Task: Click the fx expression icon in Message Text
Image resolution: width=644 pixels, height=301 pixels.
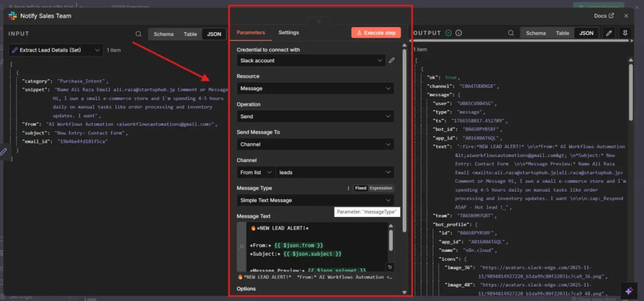Action: (241, 247)
